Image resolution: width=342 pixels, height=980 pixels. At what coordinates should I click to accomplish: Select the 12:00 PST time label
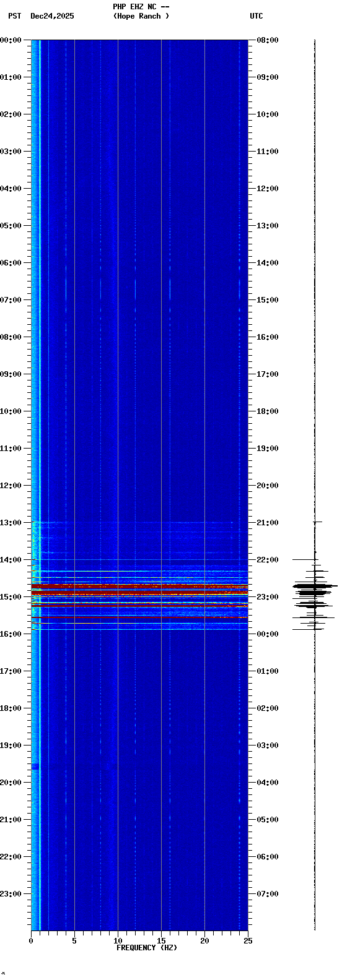(11, 486)
